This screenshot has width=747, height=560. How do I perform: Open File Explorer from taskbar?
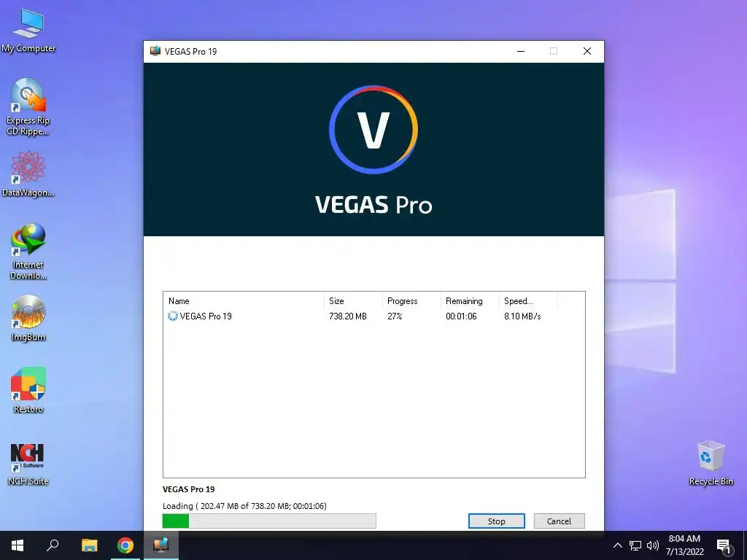tap(89, 545)
